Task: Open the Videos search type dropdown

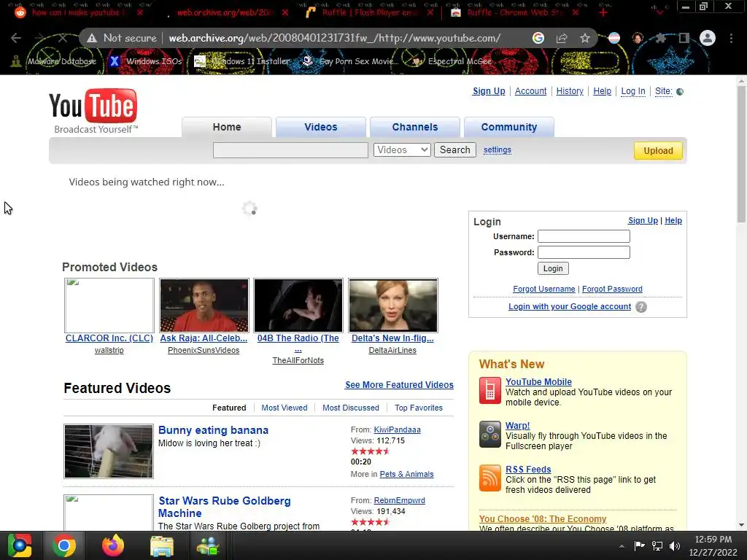Action: click(402, 150)
